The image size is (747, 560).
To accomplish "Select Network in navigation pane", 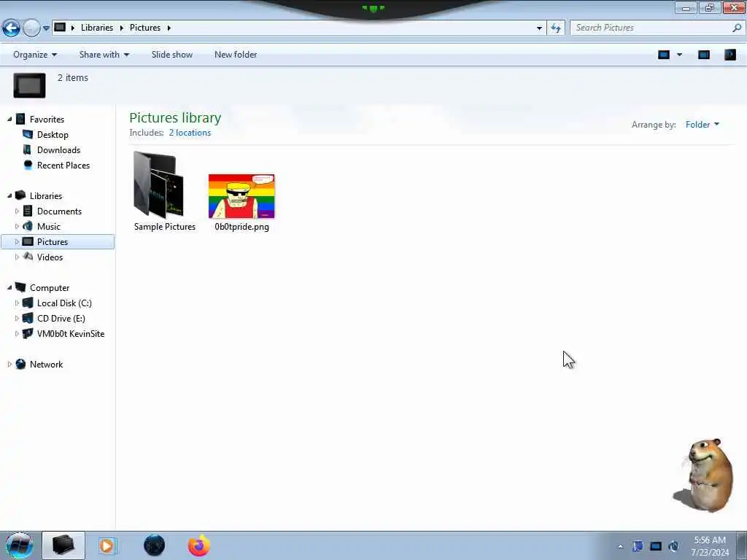I will [x=46, y=365].
